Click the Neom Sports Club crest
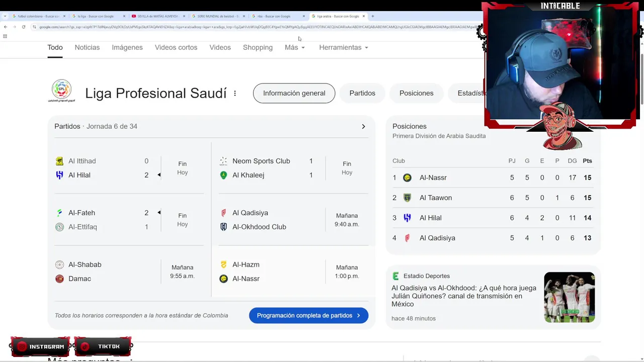 [223, 161]
